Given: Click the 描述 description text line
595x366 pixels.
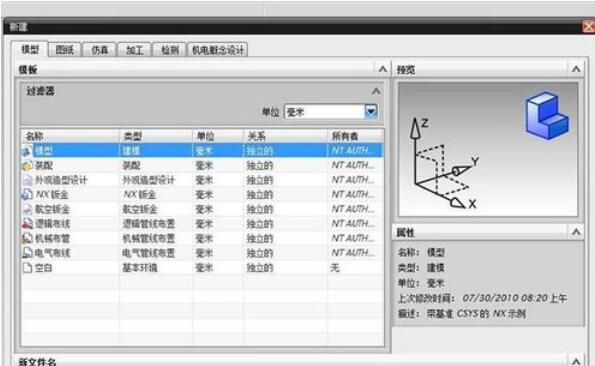Looking at the screenshot, I should tap(461, 314).
